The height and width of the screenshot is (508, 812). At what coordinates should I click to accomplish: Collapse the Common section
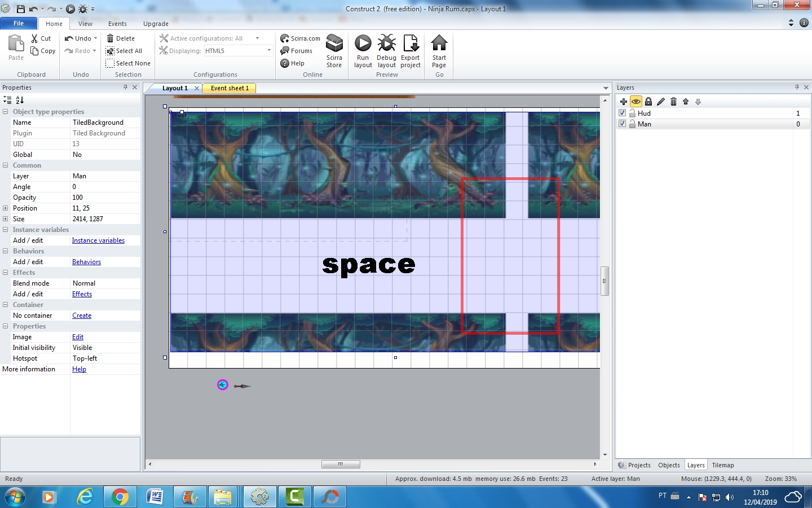pyautogui.click(x=5, y=165)
